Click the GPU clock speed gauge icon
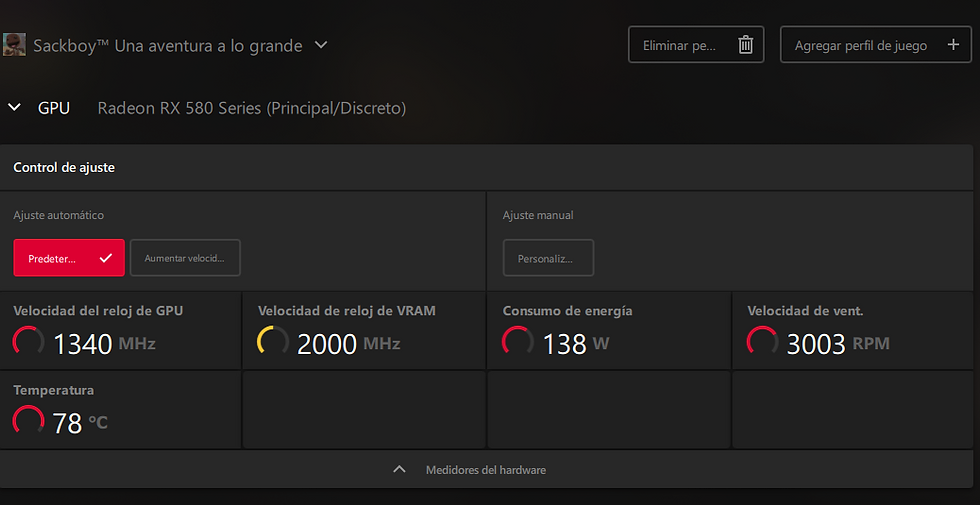Viewport: 980px width, 505px height. click(x=28, y=341)
